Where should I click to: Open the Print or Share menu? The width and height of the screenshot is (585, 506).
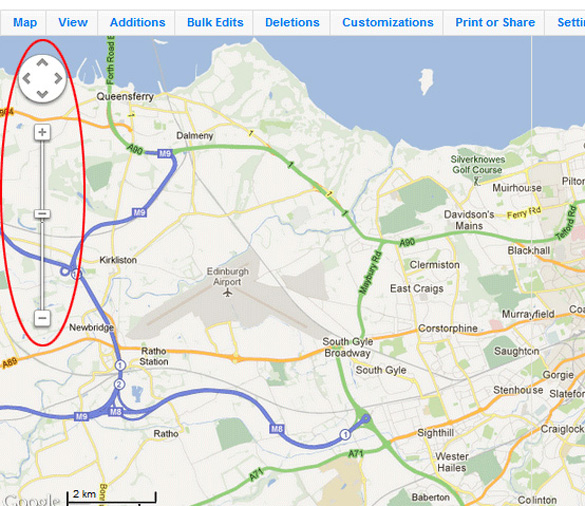(x=495, y=22)
